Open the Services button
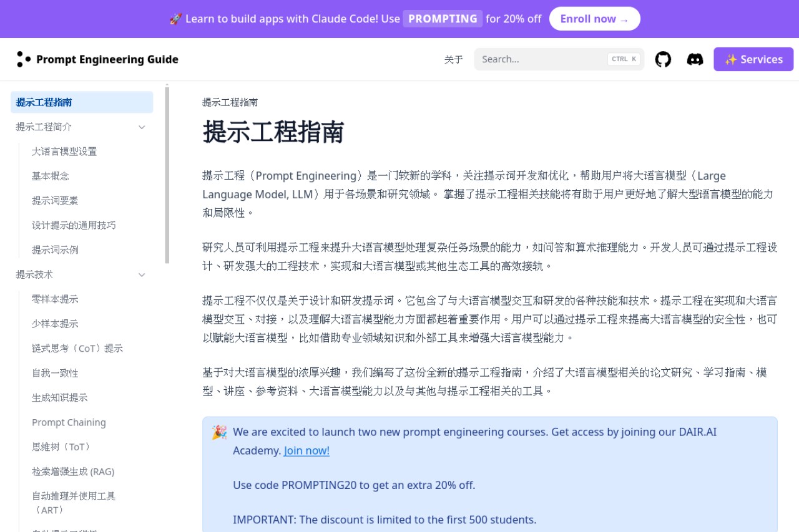Viewport: 799px width, 532px height. pos(753,59)
